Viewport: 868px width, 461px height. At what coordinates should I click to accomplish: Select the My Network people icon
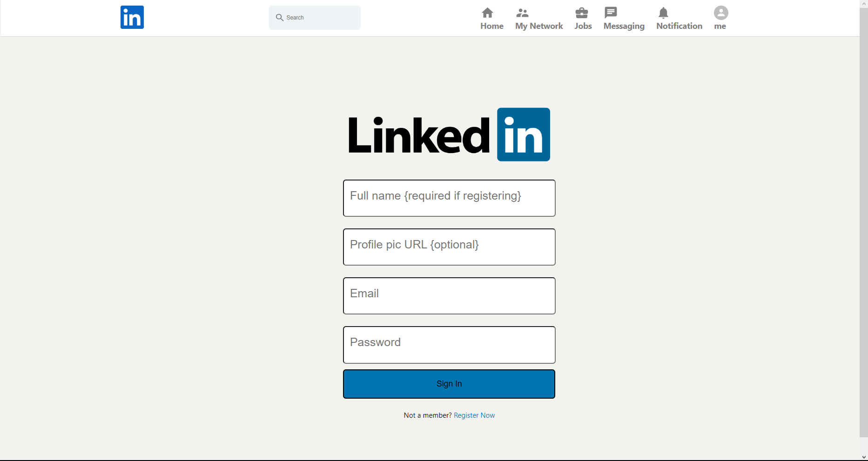[x=523, y=13]
